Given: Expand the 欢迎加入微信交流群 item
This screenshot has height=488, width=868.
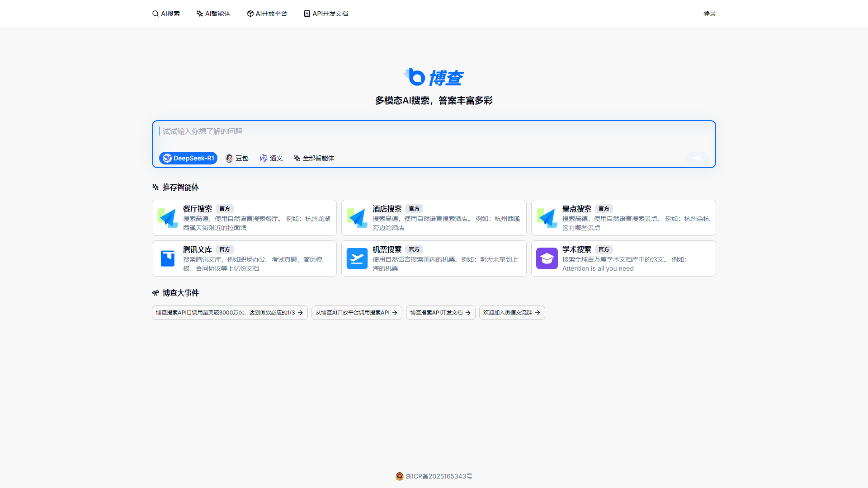Looking at the screenshot, I should pos(512,312).
